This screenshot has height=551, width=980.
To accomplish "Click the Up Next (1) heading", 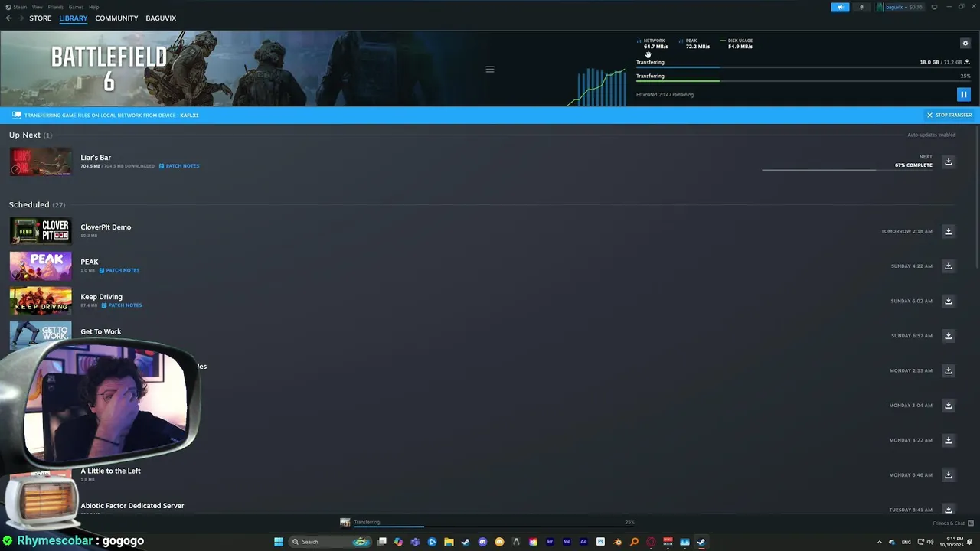I will click(x=31, y=135).
